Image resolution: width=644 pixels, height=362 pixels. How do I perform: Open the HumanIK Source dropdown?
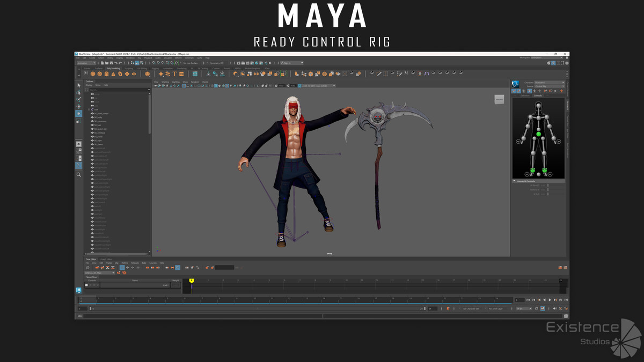coord(550,86)
